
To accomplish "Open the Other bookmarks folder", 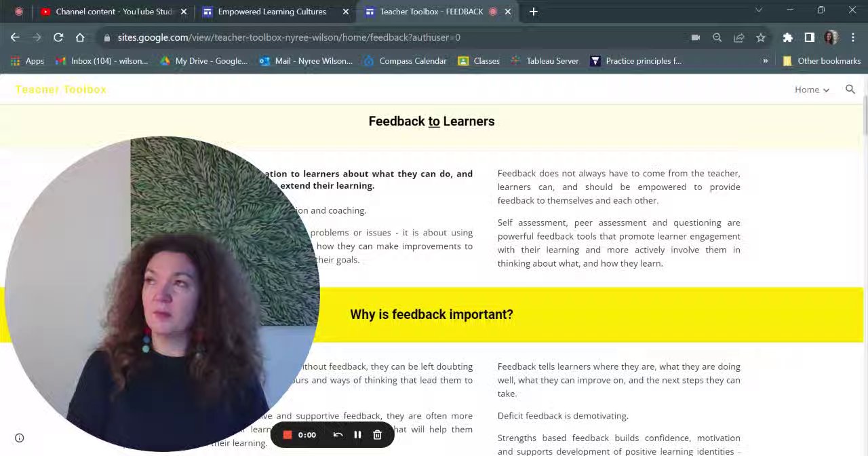I will coord(821,61).
